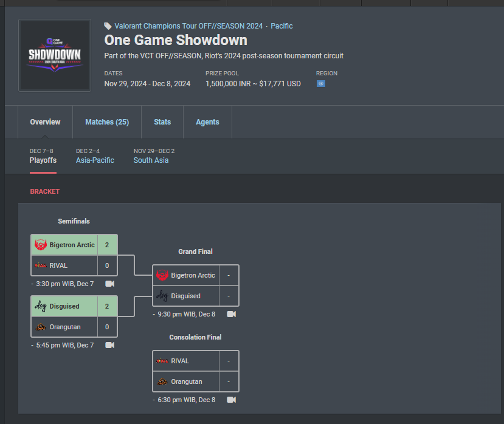Open RIVAL in Consolation Final
The width and height of the screenshot is (504, 424).
(x=196, y=361)
